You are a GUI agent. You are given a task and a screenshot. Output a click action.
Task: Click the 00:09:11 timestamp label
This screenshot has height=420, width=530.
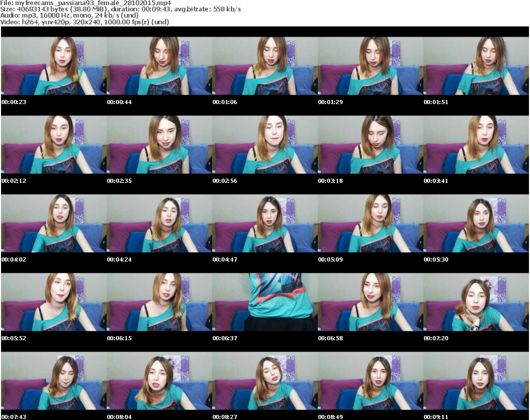(x=436, y=417)
